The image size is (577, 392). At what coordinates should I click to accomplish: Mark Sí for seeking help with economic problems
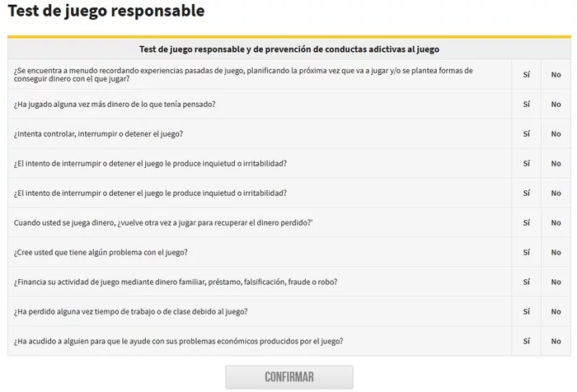tap(526, 342)
